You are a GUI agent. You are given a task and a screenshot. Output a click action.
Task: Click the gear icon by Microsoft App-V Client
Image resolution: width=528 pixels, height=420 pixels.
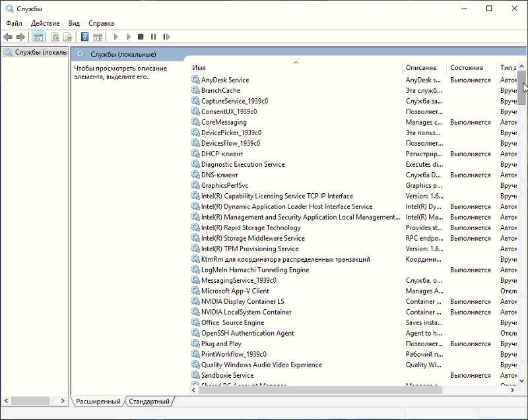195,291
